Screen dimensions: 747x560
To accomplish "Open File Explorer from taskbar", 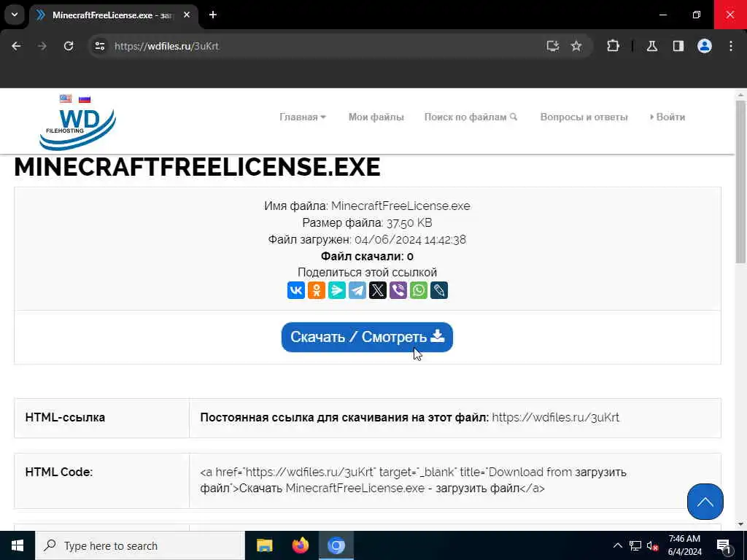I will [264, 545].
